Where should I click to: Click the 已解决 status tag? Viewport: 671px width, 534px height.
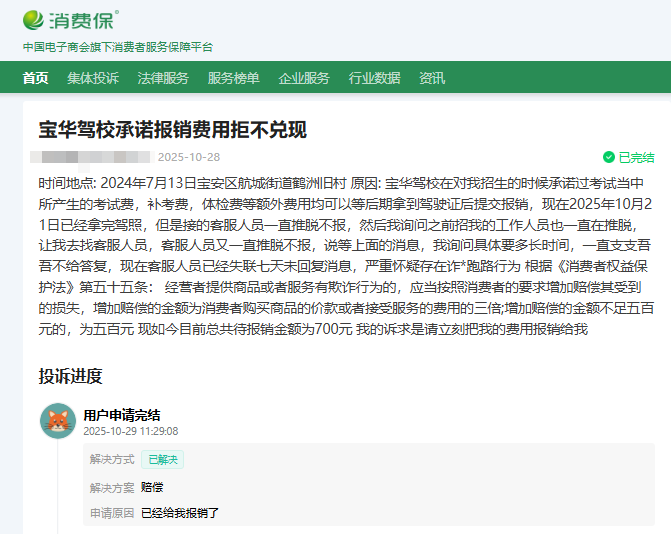(x=162, y=460)
